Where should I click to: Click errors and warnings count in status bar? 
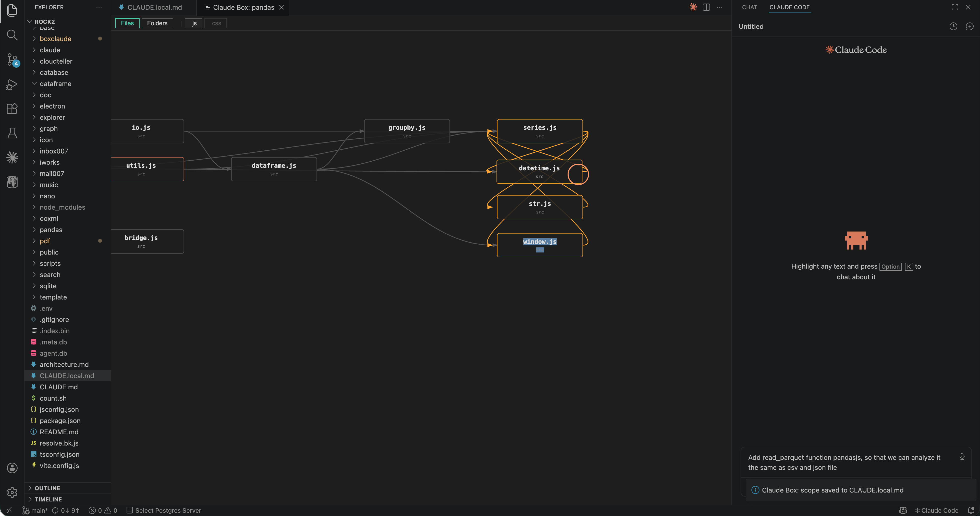pos(103,510)
